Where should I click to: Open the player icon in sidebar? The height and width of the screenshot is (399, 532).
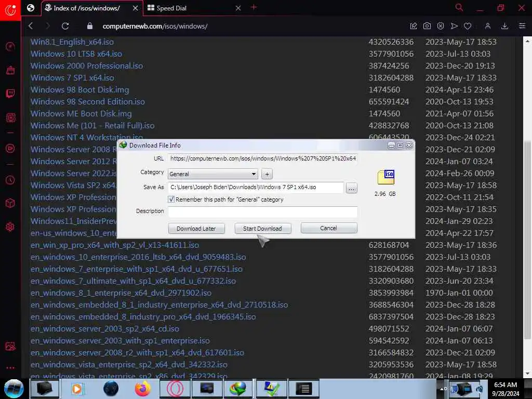[10, 148]
